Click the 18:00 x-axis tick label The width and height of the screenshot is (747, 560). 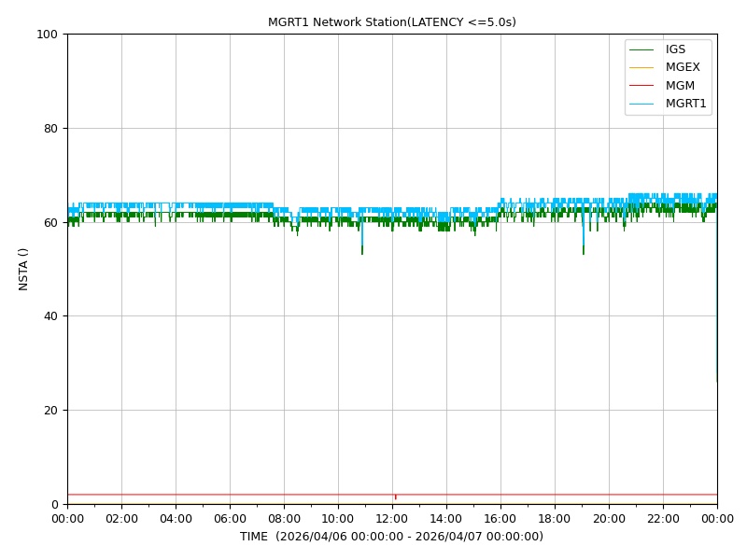point(554,519)
